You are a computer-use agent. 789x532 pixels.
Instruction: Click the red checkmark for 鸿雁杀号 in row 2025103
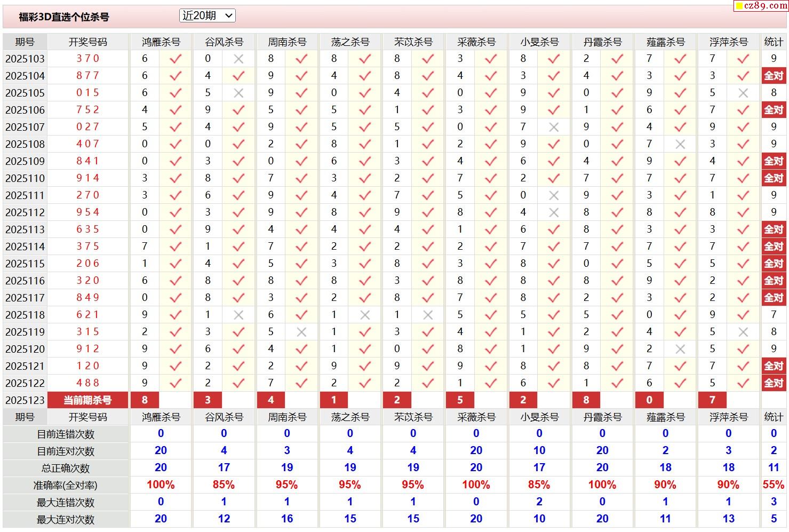point(176,59)
